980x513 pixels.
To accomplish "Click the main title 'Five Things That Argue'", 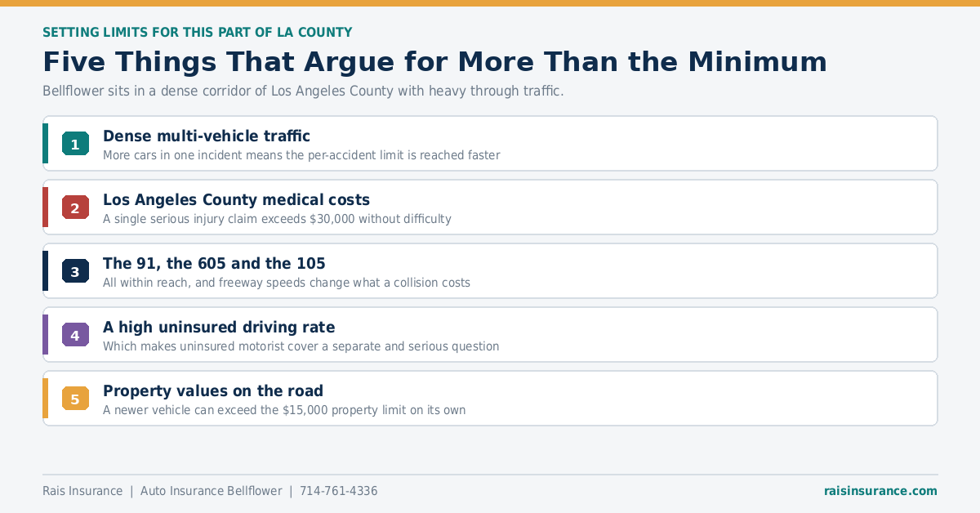I will pos(434,62).
